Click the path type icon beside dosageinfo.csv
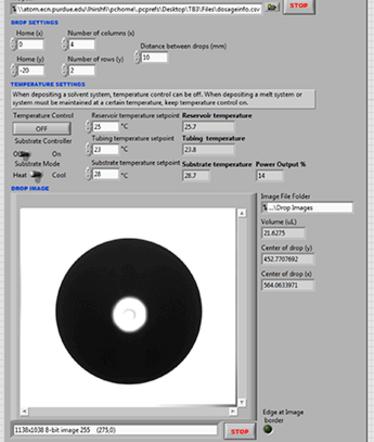This screenshot has width=374, height=442. [x=14, y=9]
